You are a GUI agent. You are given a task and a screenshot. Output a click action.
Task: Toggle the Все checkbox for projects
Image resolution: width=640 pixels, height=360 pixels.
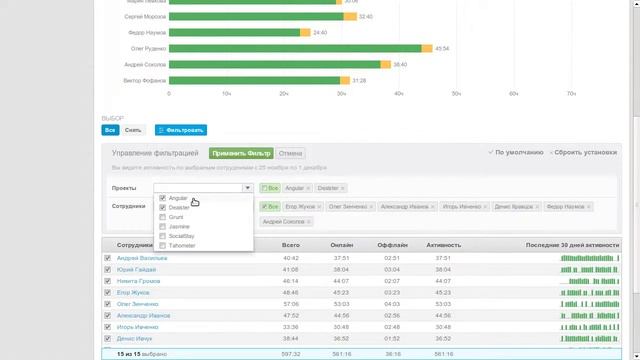[x=264, y=188]
